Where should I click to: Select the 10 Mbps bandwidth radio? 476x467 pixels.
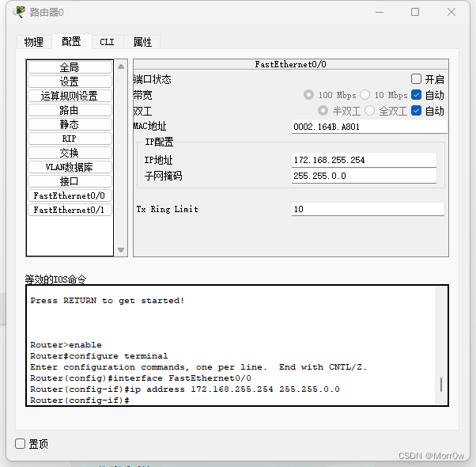[x=365, y=95]
